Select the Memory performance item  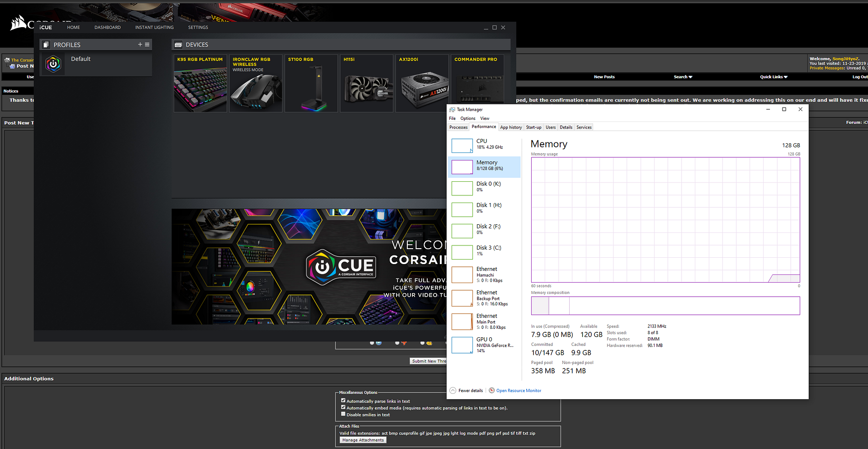pos(484,167)
